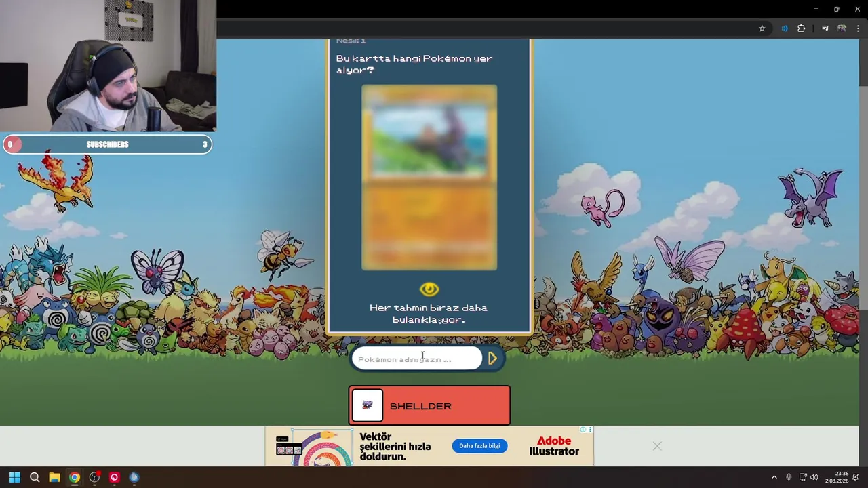The image size is (868, 488).
Task: Click the Chrome profile avatar
Action: (x=842, y=28)
